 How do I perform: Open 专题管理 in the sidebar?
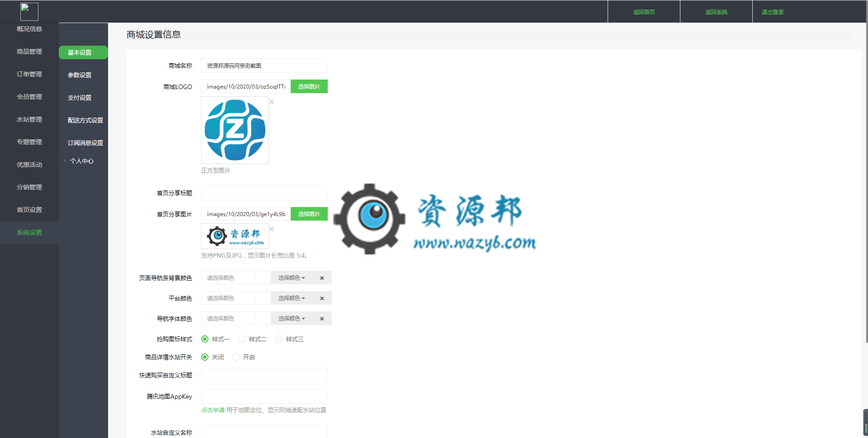(x=29, y=142)
